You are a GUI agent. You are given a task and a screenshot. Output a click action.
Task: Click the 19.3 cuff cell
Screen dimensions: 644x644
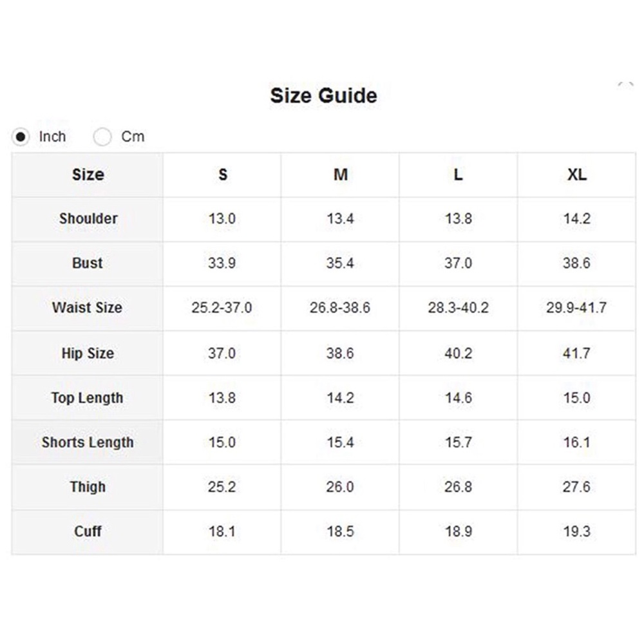coord(576,531)
